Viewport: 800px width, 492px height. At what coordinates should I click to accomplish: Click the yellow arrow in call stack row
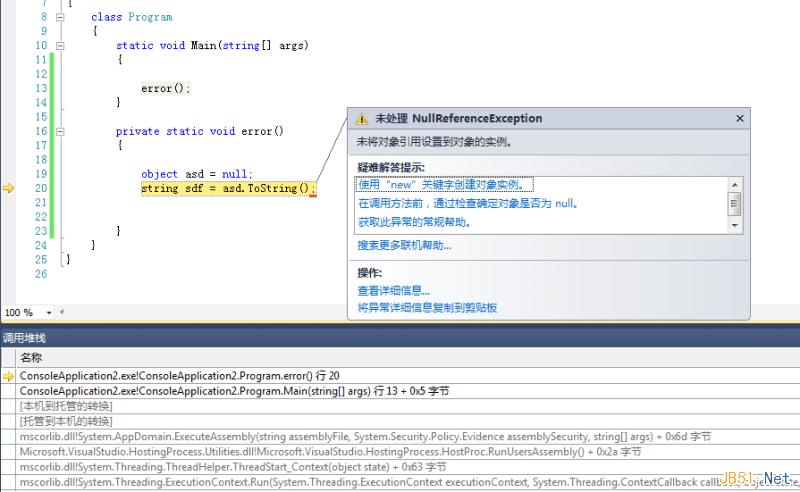coord(8,376)
